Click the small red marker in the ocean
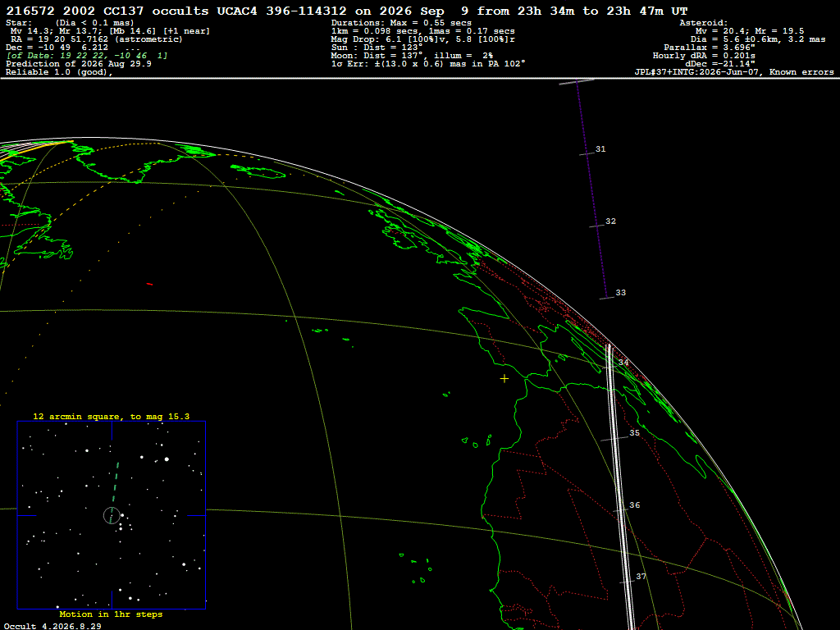The width and height of the screenshot is (840, 630). (149, 284)
